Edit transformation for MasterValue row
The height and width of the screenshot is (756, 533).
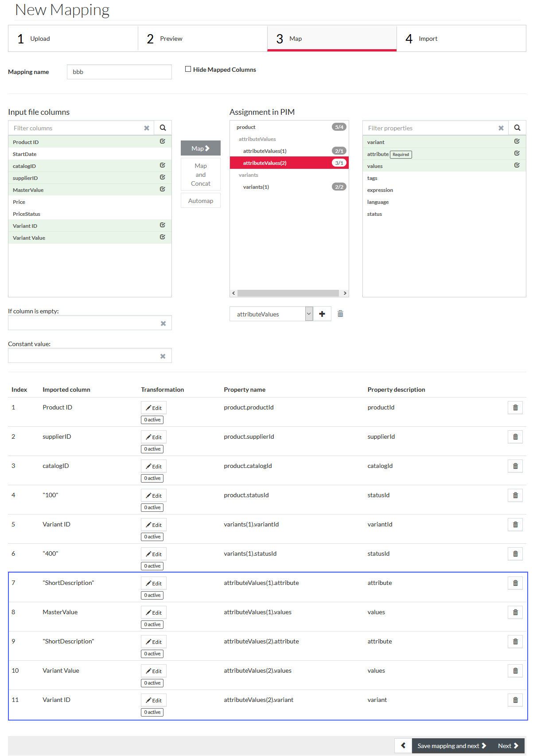point(154,612)
